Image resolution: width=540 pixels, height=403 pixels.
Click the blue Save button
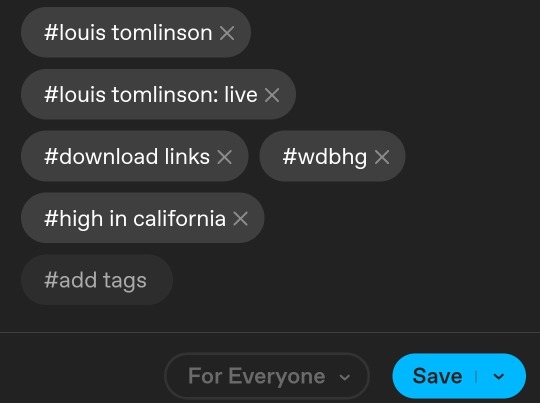[437, 376]
